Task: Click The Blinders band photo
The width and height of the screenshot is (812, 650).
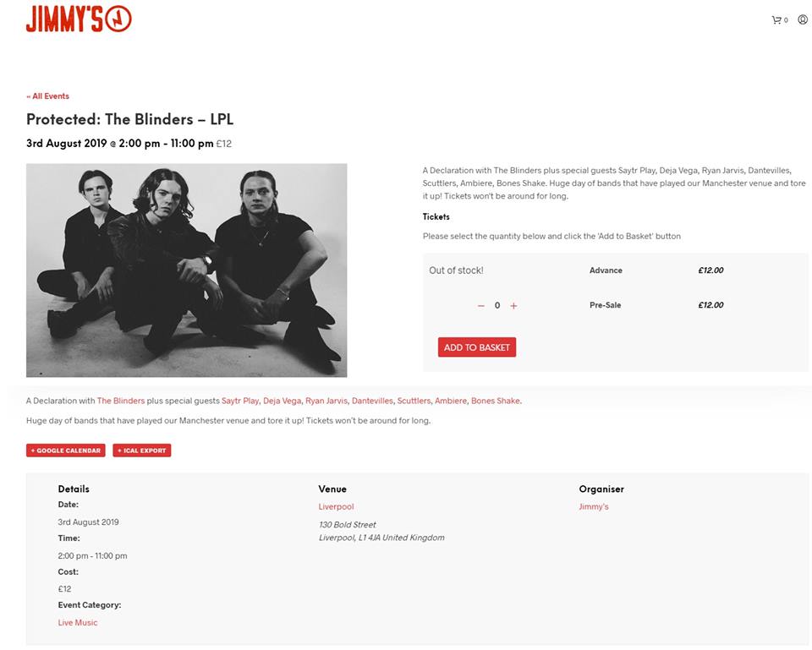Action: [186, 270]
